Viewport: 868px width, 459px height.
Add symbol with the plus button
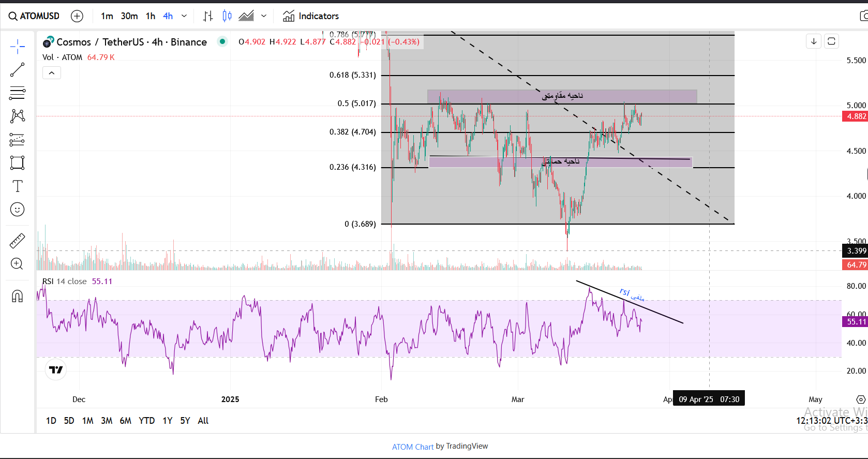(77, 16)
